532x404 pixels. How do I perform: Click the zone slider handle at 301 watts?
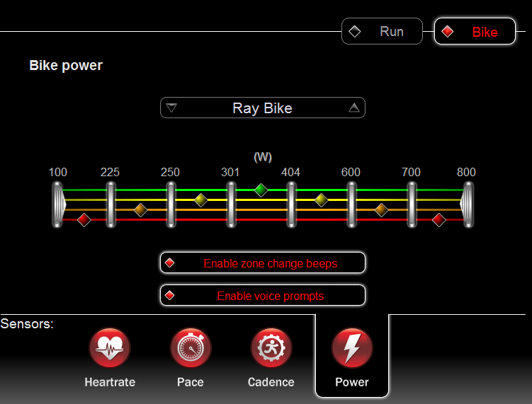point(231,204)
